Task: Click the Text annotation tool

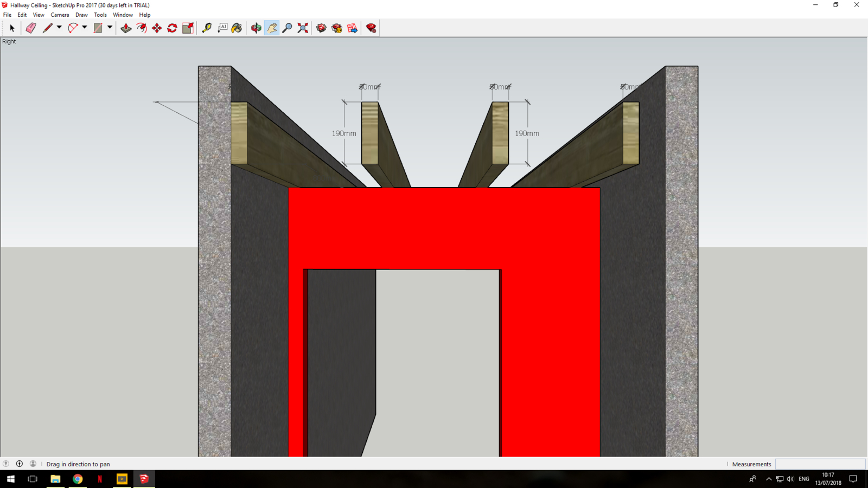Action: [x=222, y=28]
